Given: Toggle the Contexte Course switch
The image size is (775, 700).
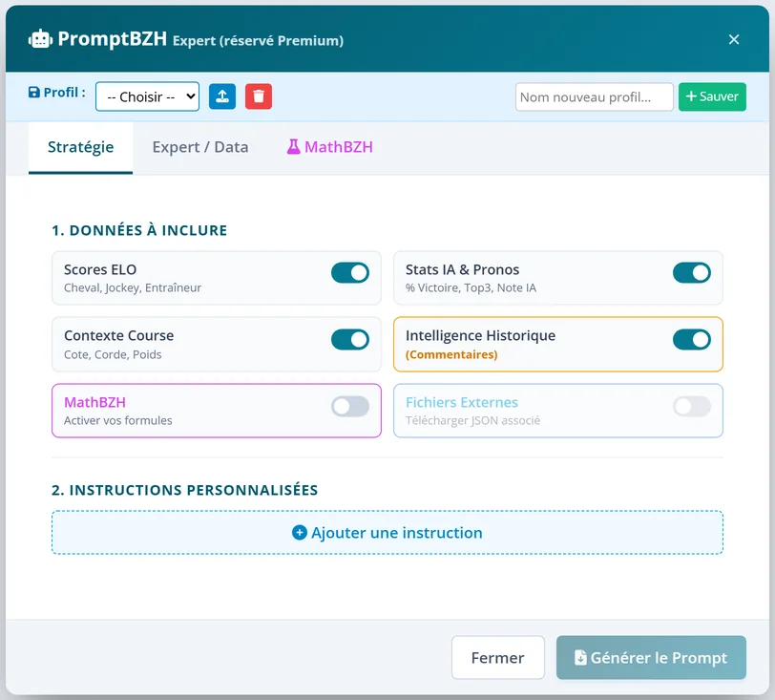Looking at the screenshot, I should 350,339.
